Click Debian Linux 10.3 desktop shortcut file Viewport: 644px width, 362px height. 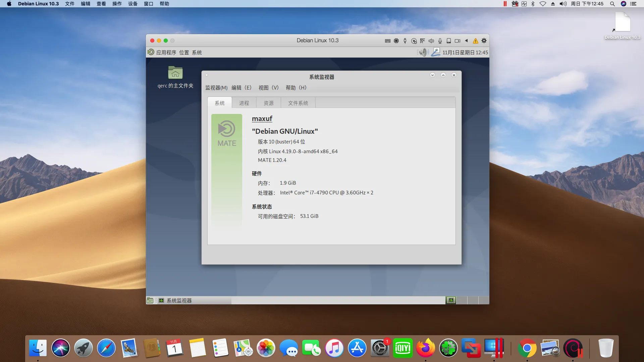coord(623,25)
